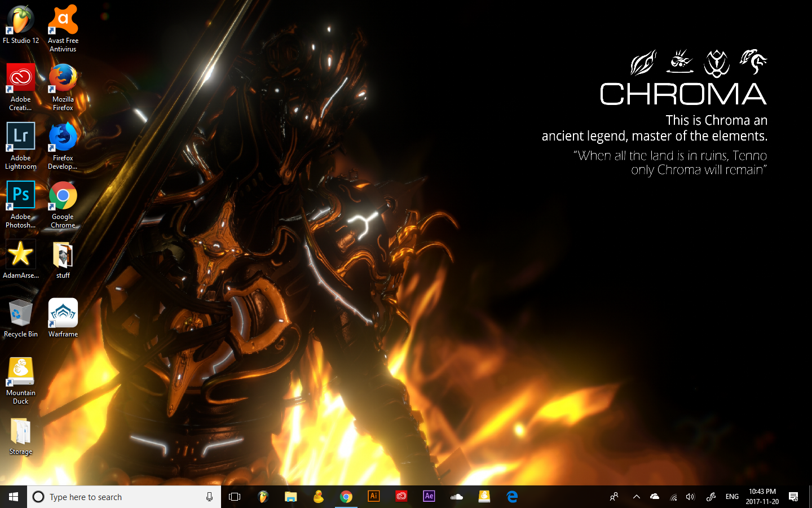Open FL Studio from the taskbar
The image size is (812, 508).
pyautogui.click(x=263, y=497)
